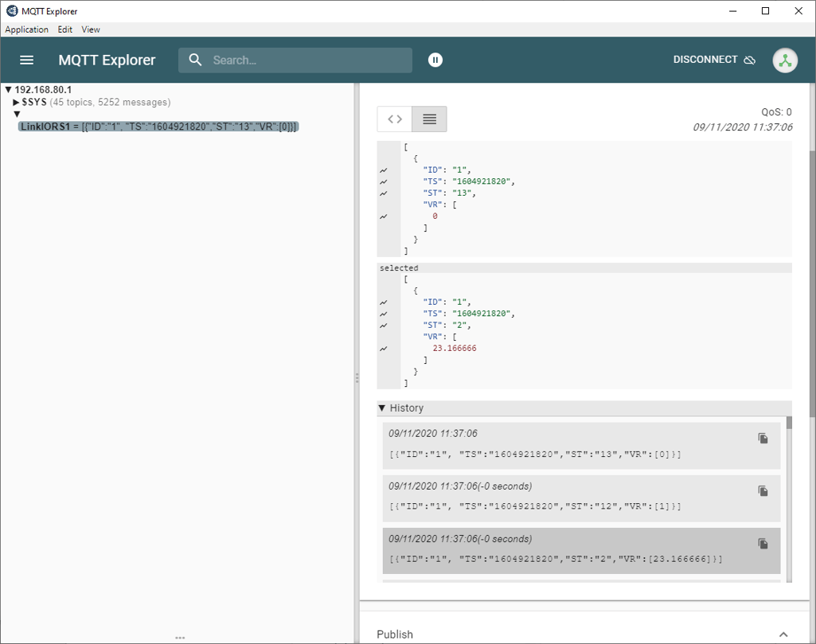This screenshot has width=816, height=644.
Task: Open the View menu
Action: (x=90, y=29)
